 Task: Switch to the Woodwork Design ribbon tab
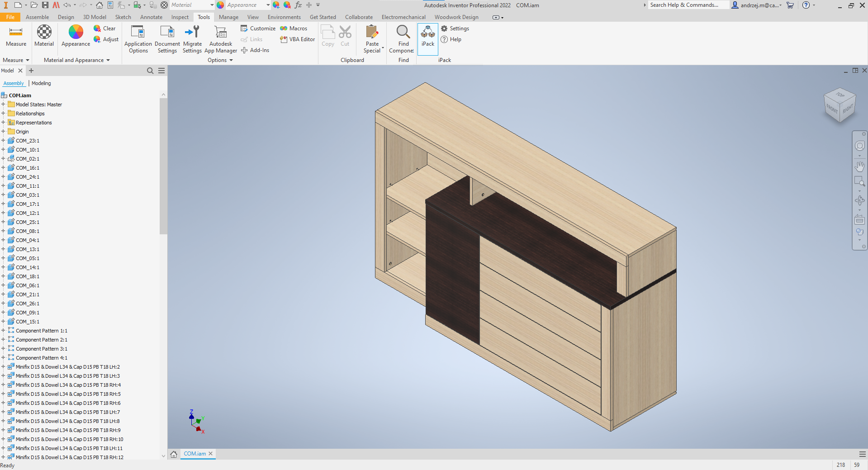coord(456,17)
